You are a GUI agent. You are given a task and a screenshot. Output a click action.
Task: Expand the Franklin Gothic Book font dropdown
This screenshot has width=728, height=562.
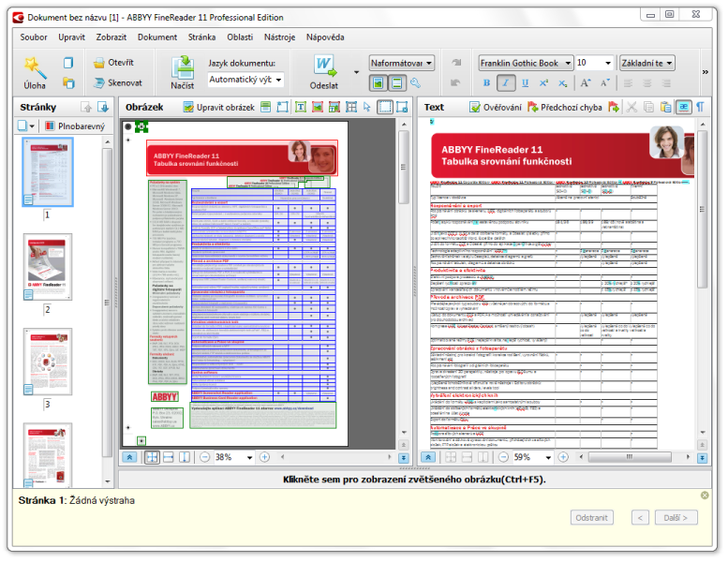pos(566,63)
